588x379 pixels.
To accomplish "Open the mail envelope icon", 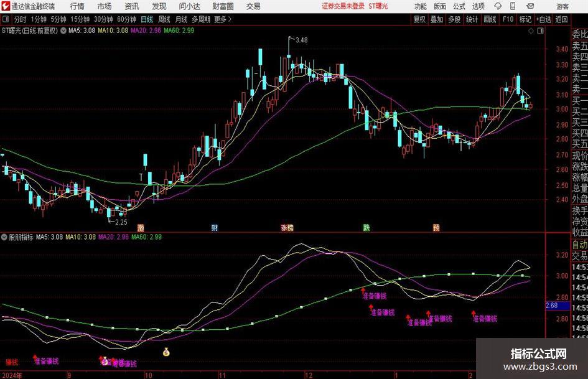I will pos(530,6).
